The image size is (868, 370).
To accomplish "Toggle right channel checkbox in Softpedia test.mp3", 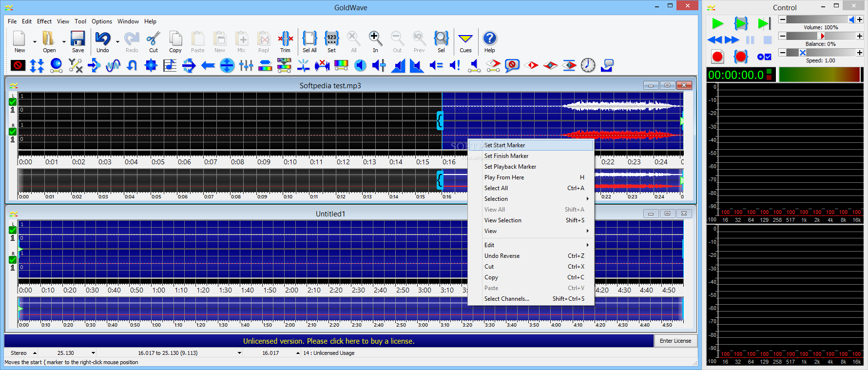I will click(13, 132).
